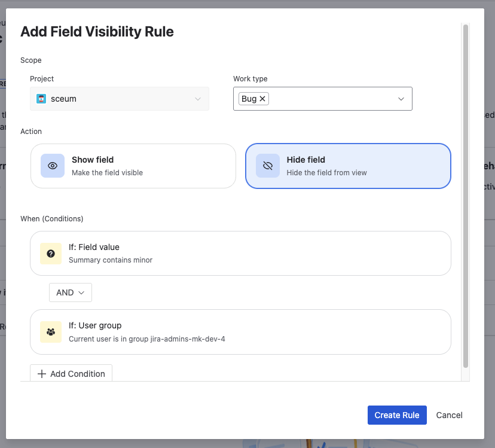Click the Scope section label
495x448 pixels.
31,60
